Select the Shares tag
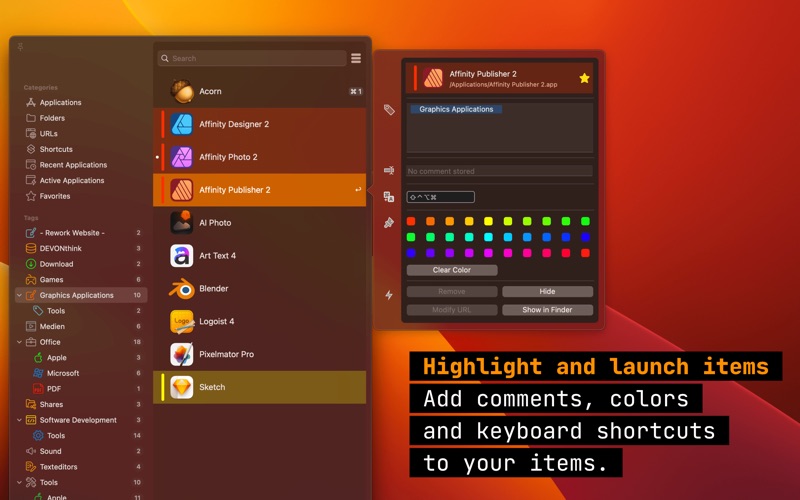This screenshot has width=800, height=500. point(82,405)
